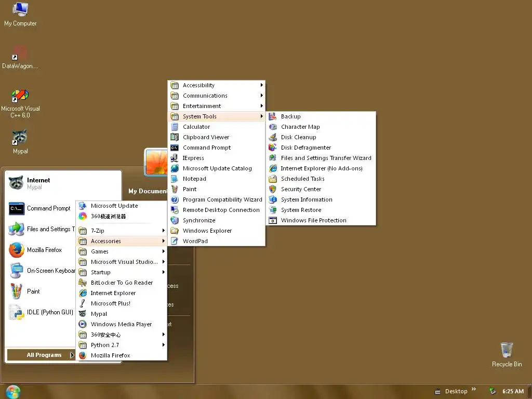Image resolution: width=532 pixels, height=399 pixels.
Task: Expand the Communications submenu
Action: pyautogui.click(x=217, y=96)
